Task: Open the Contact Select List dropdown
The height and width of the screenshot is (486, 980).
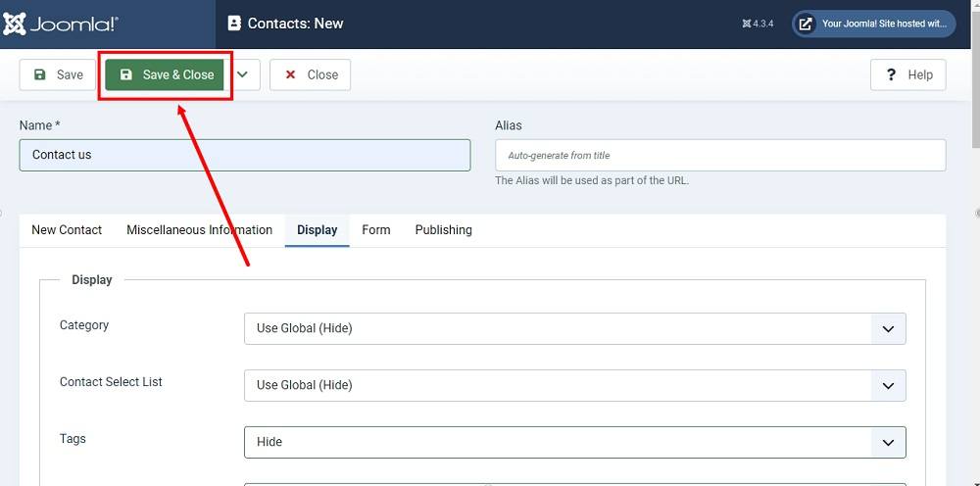Action: 575,385
